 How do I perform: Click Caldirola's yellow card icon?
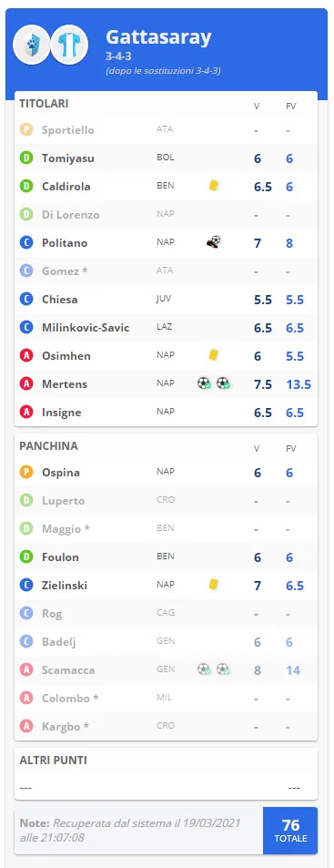coord(214,186)
